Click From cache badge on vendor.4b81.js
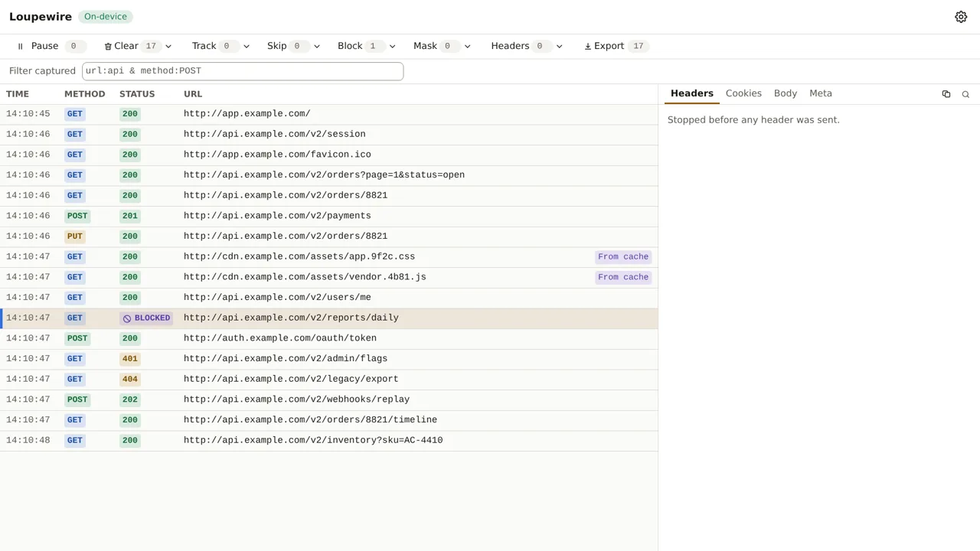 (x=623, y=277)
